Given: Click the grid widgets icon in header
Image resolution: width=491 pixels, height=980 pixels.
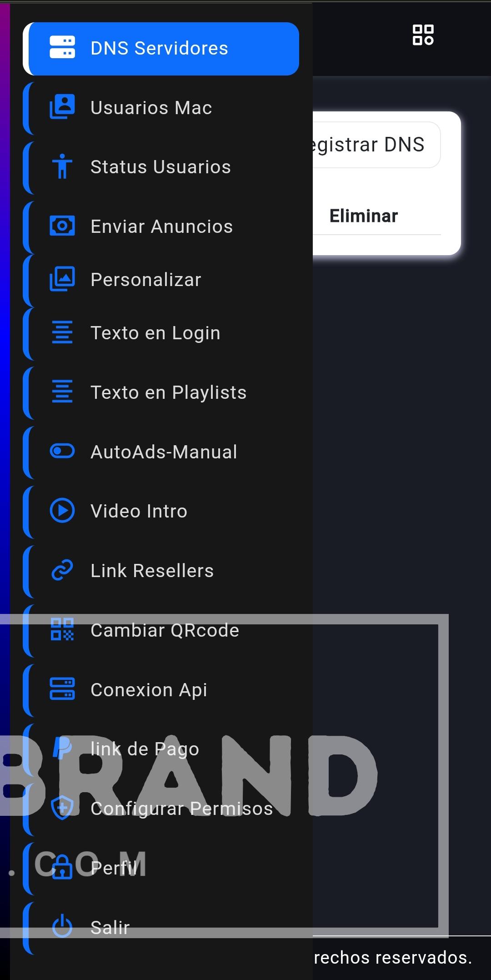Looking at the screenshot, I should (x=423, y=35).
